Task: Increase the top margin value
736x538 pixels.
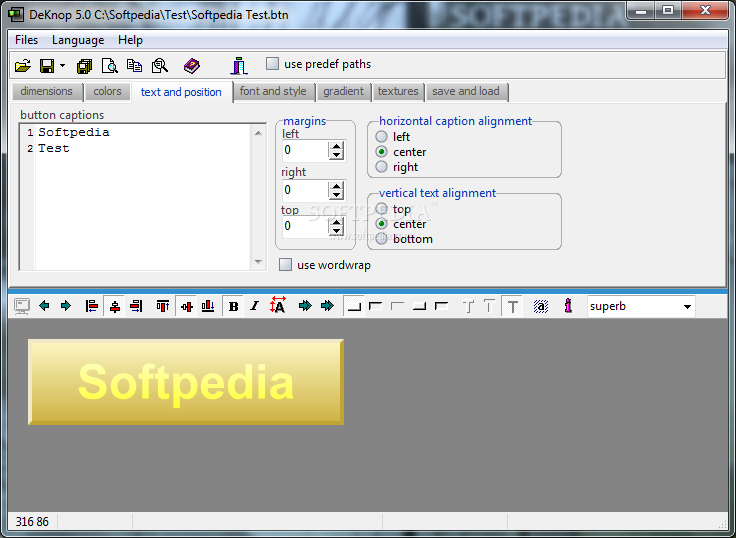Action: [336, 223]
